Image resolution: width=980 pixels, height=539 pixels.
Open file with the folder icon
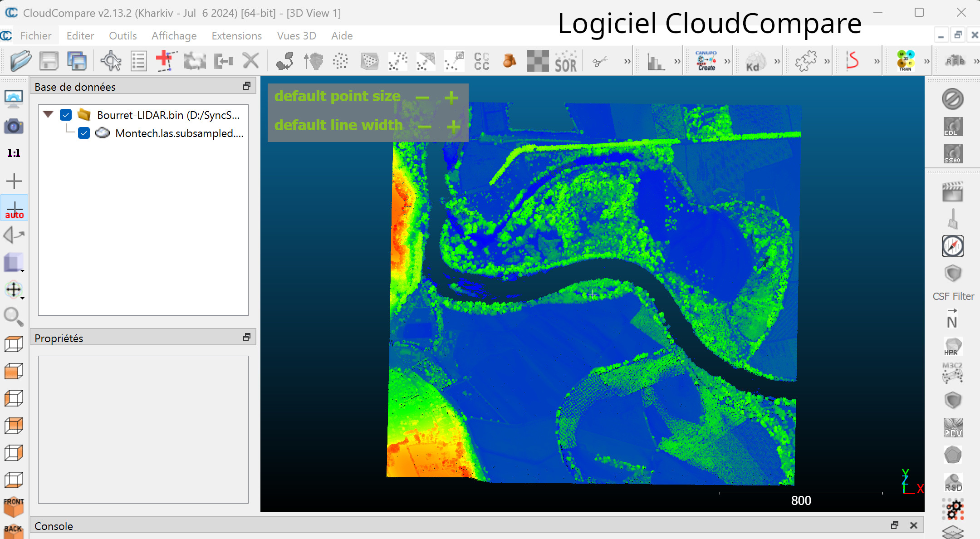(20, 61)
